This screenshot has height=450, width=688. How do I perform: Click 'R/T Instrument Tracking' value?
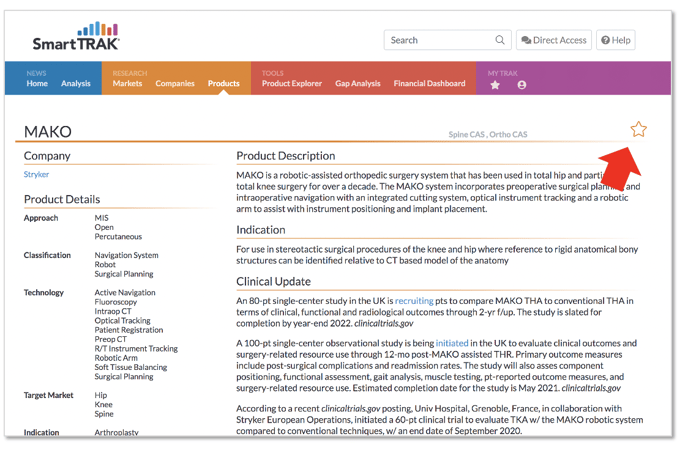point(136,349)
